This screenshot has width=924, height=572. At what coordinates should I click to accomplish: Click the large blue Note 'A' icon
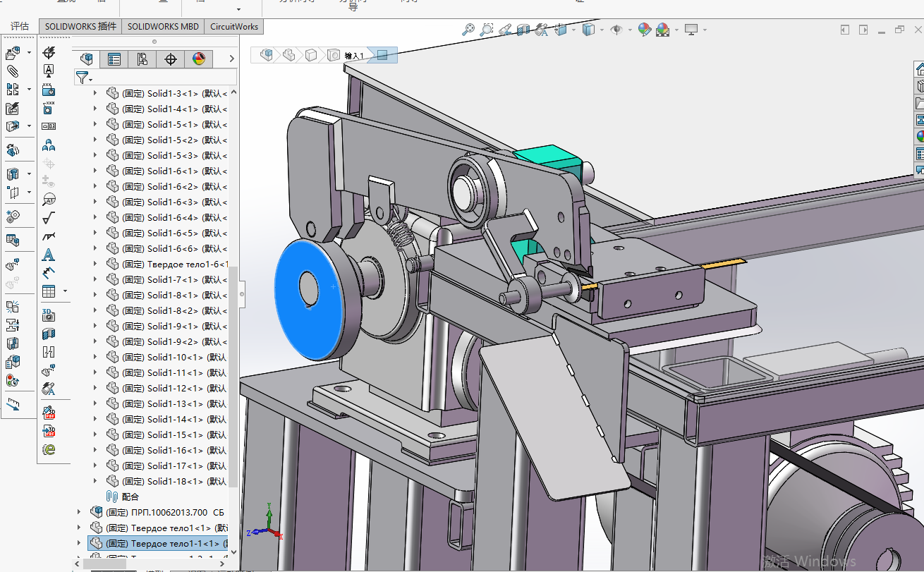click(49, 255)
